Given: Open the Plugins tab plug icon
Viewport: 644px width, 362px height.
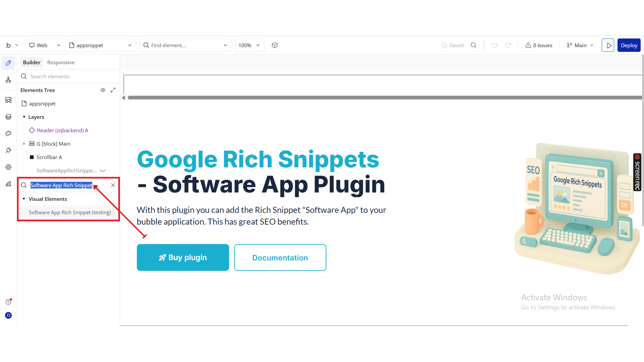Looking at the screenshot, I should [x=8, y=150].
